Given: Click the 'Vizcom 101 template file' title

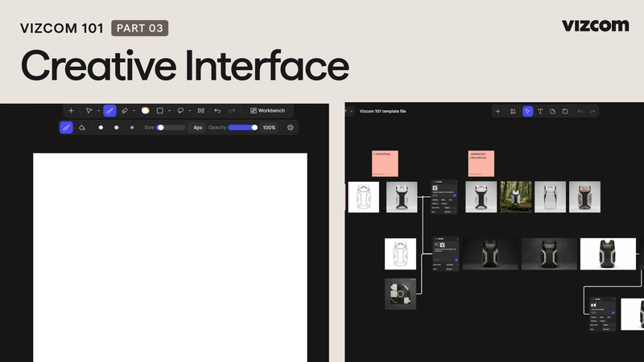Looking at the screenshot, I should (x=383, y=111).
